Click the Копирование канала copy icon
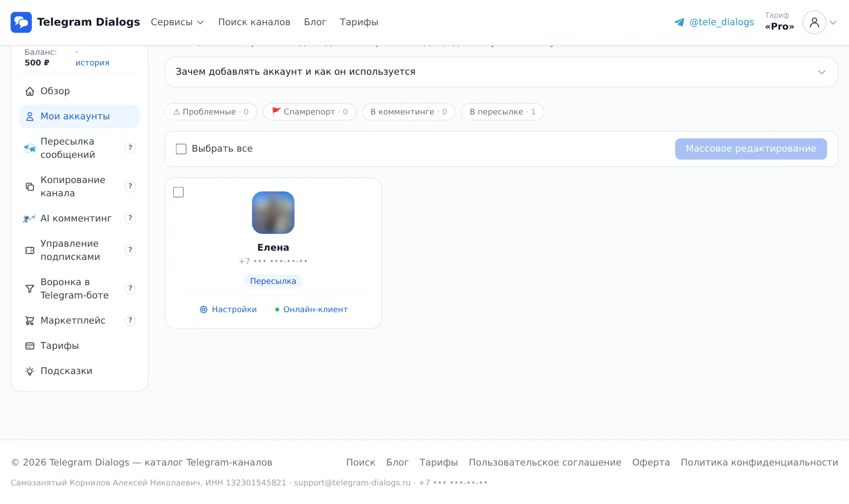This screenshot has width=849, height=504. (30, 187)
